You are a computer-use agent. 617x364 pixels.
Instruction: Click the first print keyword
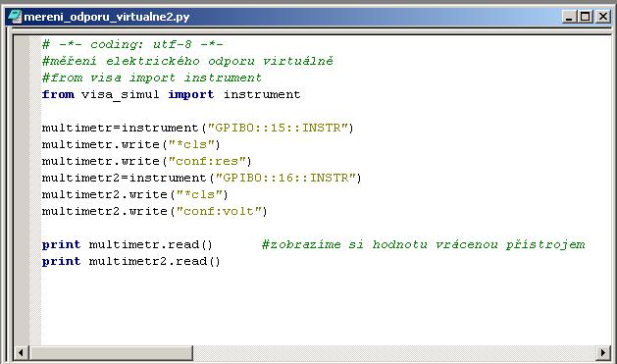(x=61, y=244)
